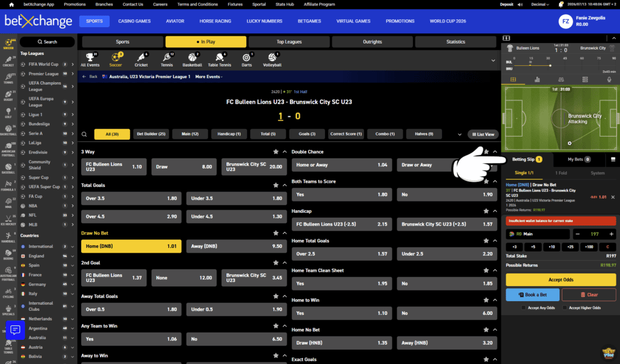Tick Accept Higher Odds checkbox
Screen dimensions: 620x364
point(565,308)
